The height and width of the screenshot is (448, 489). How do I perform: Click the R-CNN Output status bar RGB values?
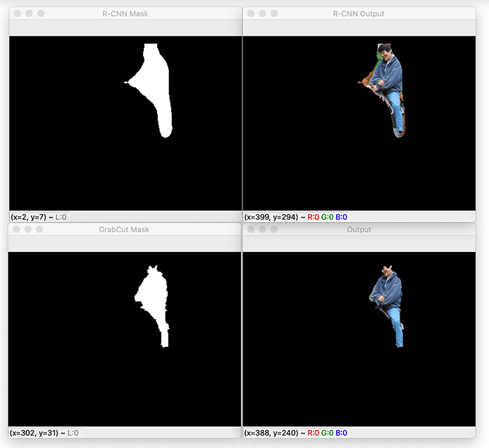[x=328, y=217]
